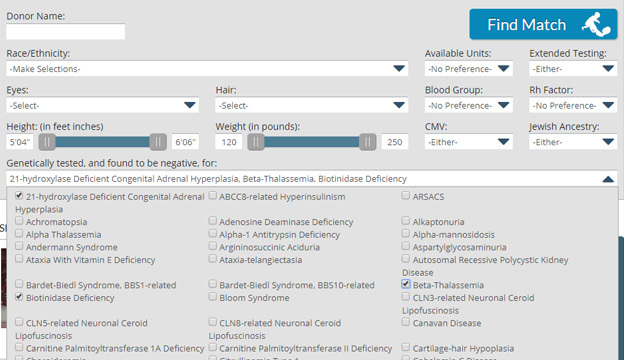Viewport: 624px width, 360px height.
Task: Check Bardet-Biedl Syndrome, BBS10-related
Action: click(x=213, y=284)
